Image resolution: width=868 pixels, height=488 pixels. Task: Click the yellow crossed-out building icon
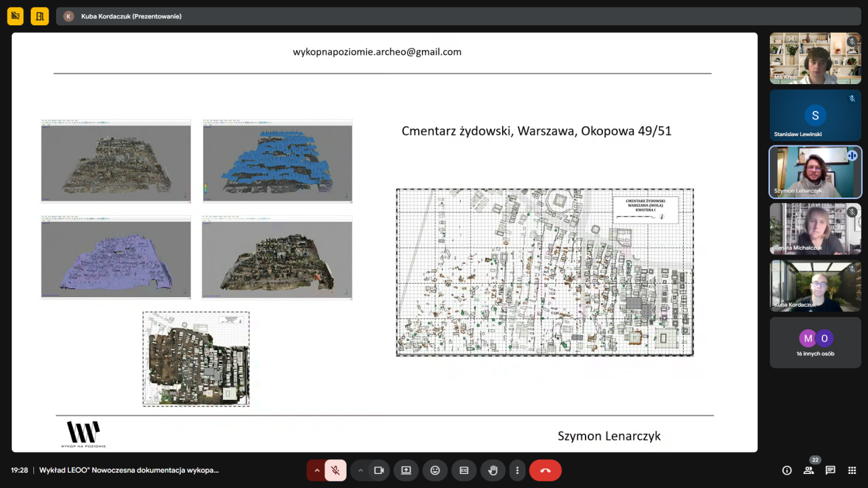point(15,16)
